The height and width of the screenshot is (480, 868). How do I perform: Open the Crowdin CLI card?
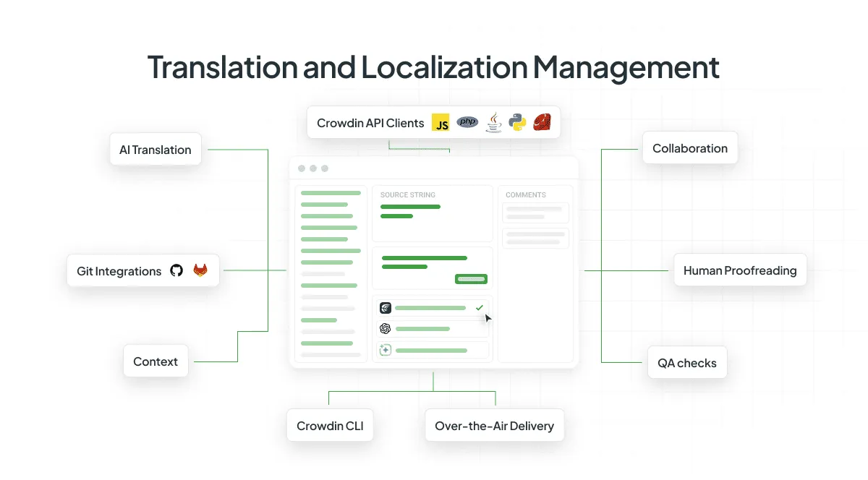click(330, 425)
